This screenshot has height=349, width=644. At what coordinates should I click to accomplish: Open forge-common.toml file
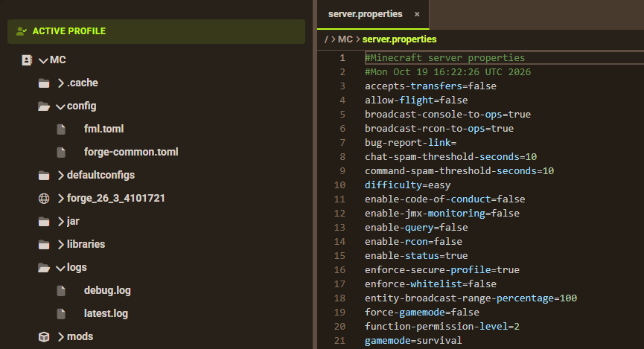coord(131,152)
